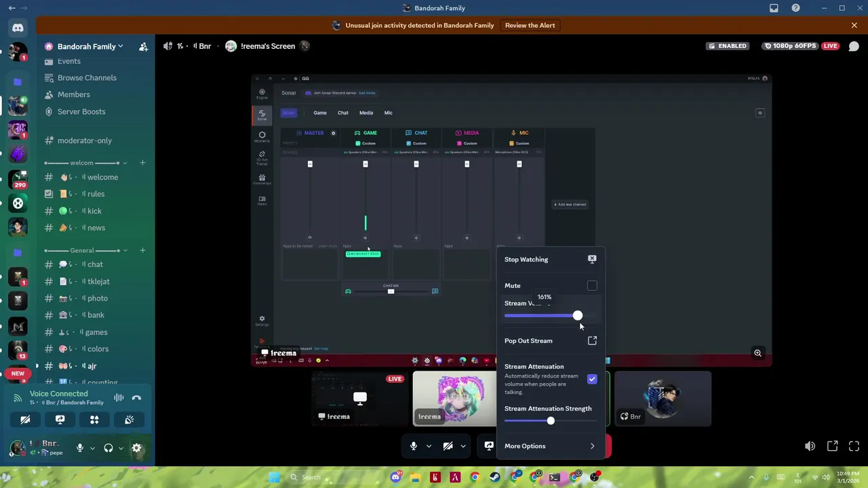Open the invite people icon beside Bandorah Family
Viewport: 868px width, 488px height.
[143, 47]
